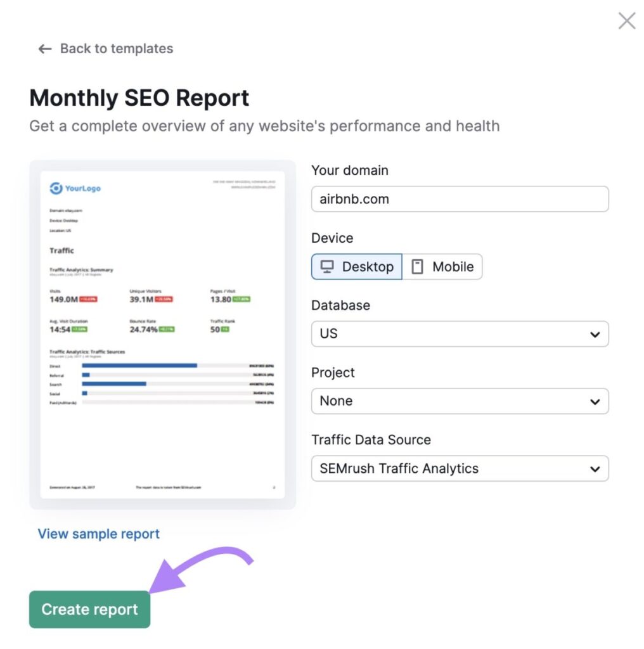This screenshot has height=649, width=644.
Task: Click the 'Device' label
Action: coord(332,238)
